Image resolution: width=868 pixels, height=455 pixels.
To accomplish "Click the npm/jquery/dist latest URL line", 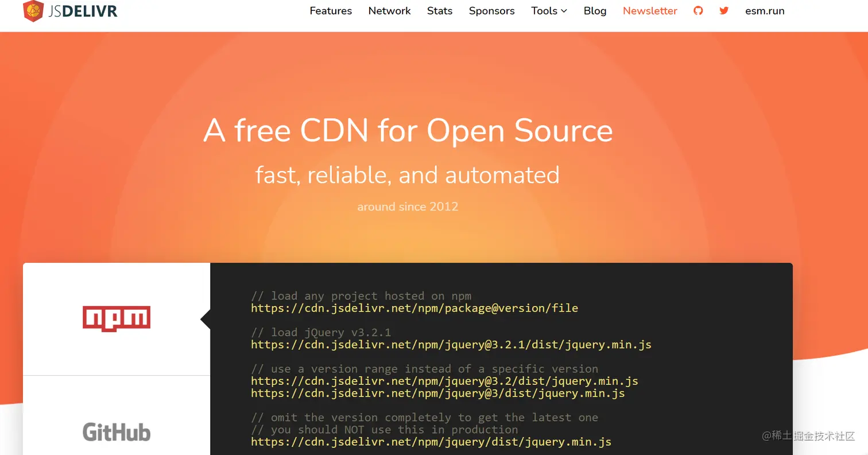I will click(431, 442).
